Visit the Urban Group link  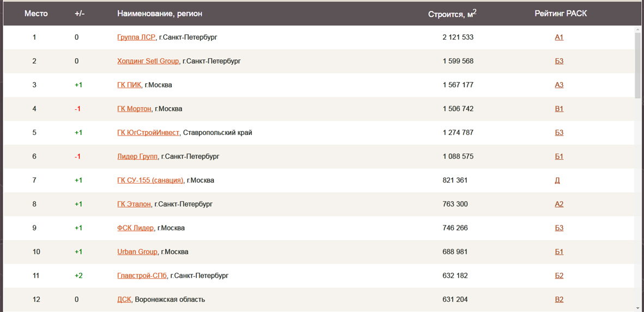point(137,252)
